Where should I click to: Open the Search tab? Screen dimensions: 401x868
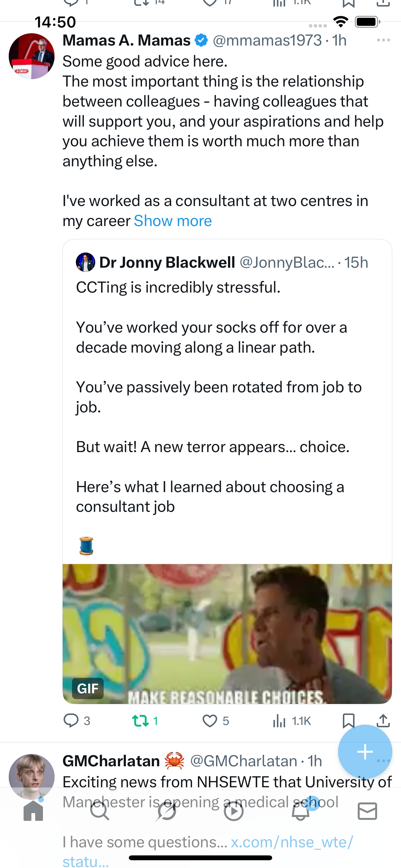100,811
